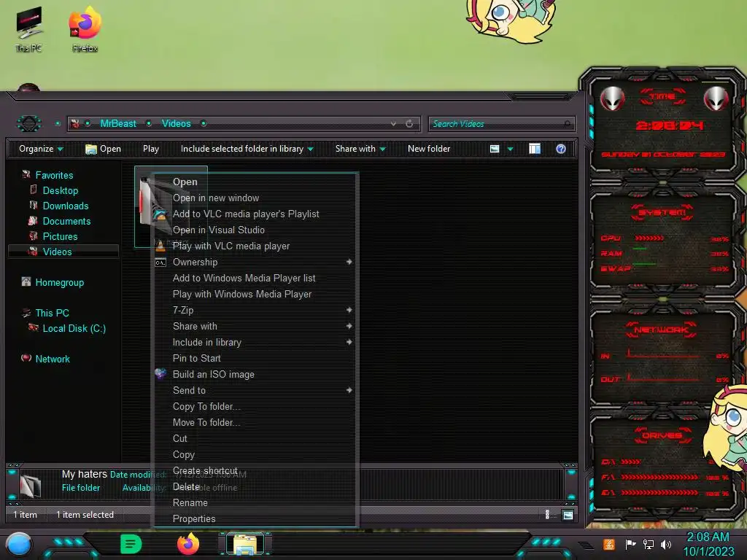The image size is (747, 560).
Task: Open green notes app on taskbar
Action: click(131, 544)
